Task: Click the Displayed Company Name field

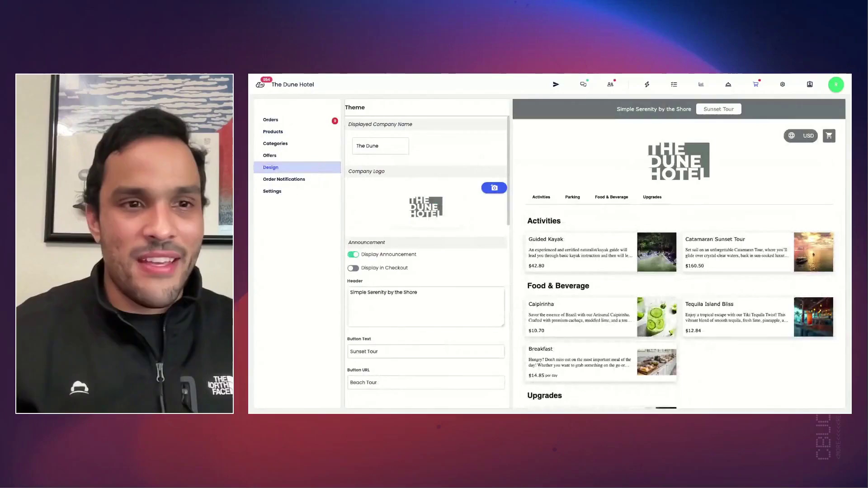Action: tap(380, 146)
